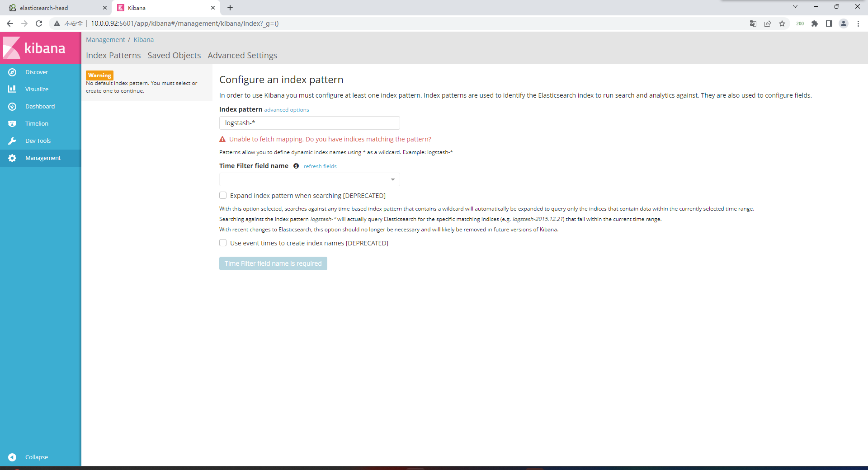This screenshot has height=470, width=868.
Task: Go back with the browser back arrow
Action: pyautogui.click(x=10, y=23)
